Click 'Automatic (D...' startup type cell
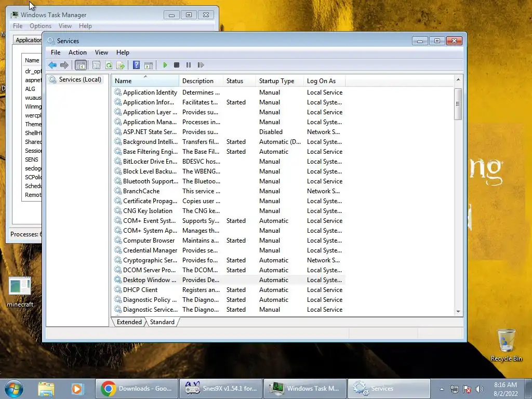The height and width of the screenshot is (399, 532). (x=280, y=142)
